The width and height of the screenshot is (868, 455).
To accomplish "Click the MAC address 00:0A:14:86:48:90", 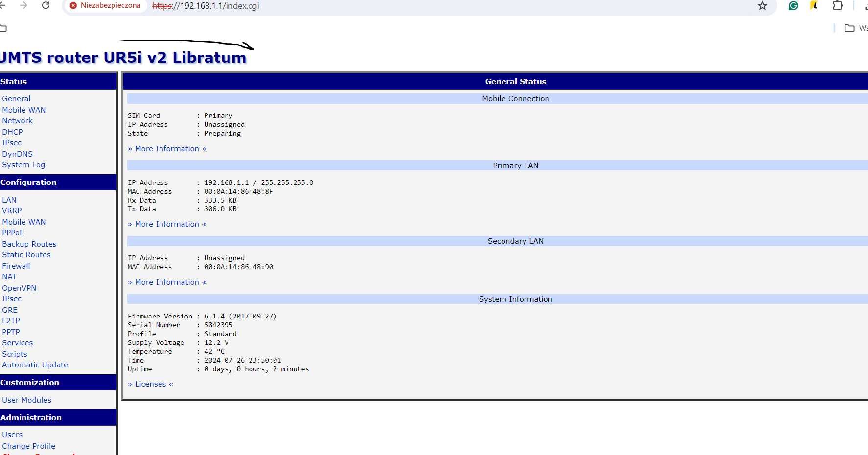I will click(239, 267).
